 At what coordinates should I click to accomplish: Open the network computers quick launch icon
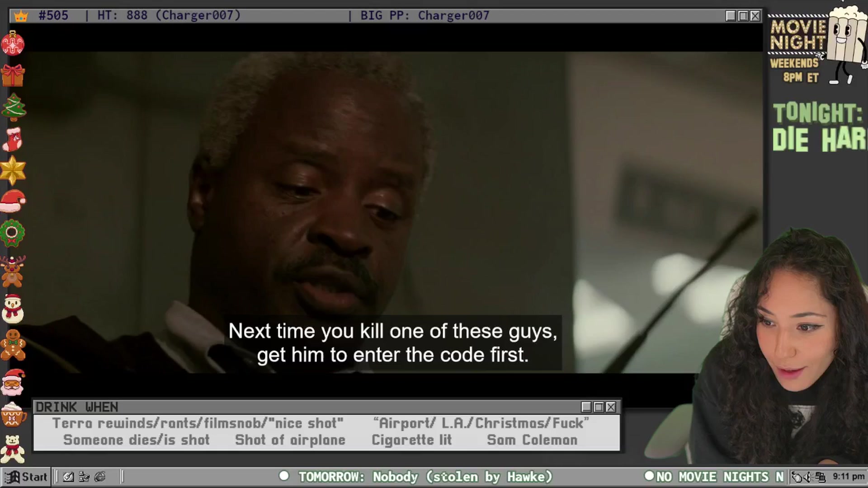tap(84, 477)
